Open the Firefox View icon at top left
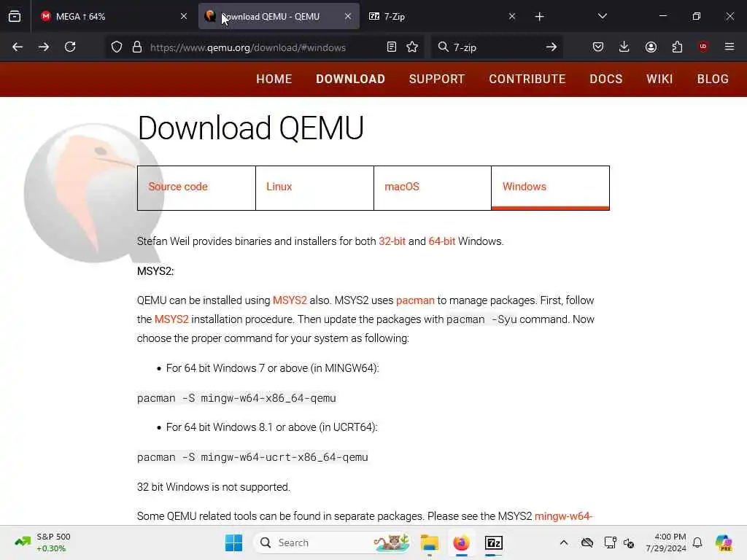The width and height of the screenshot is (747, 560). click(x=15, y=16)
